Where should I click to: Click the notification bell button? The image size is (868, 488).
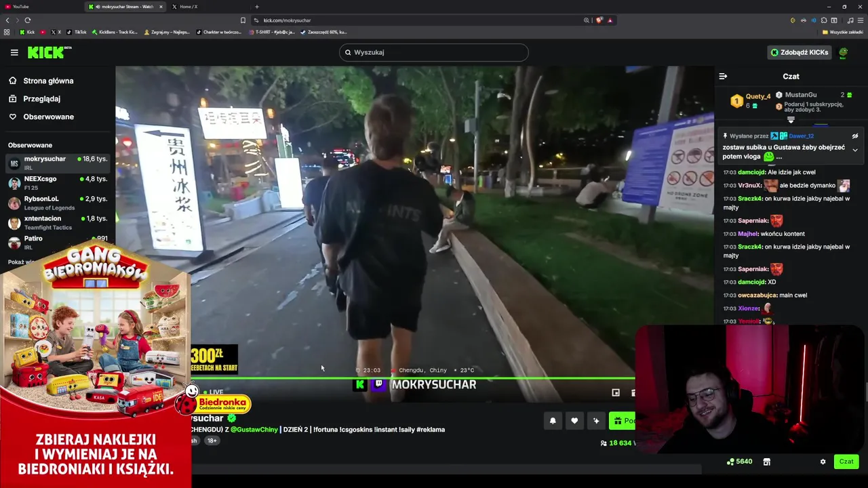click(x=553, y=421)
